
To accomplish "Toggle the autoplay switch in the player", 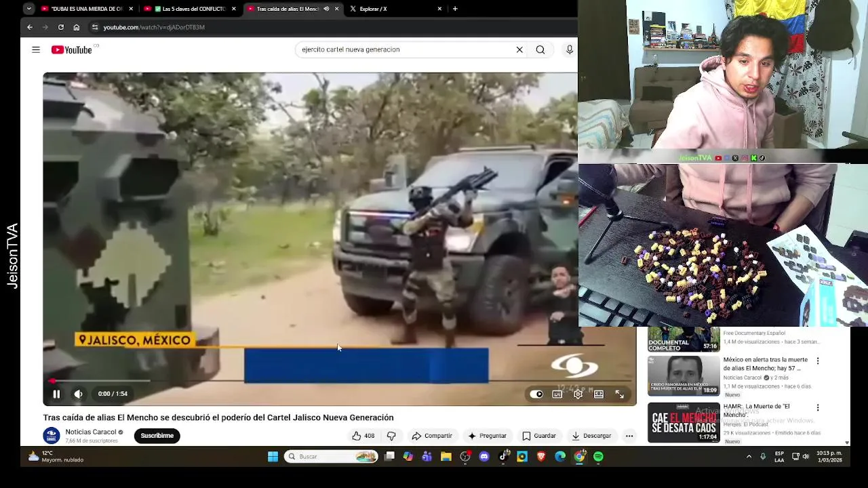I will [536, 394].
